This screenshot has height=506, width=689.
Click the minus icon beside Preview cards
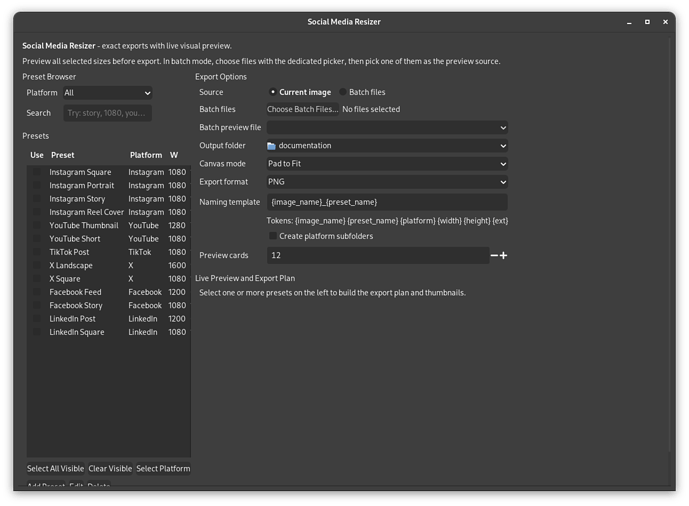pos(493,256)
